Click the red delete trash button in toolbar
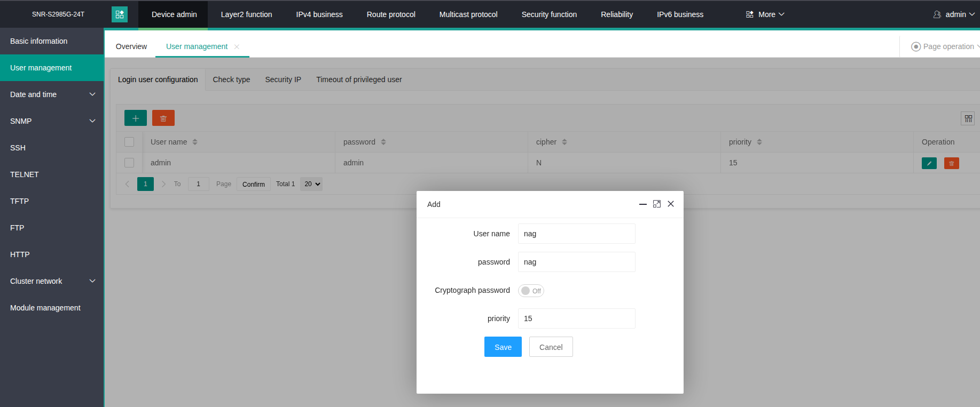 coord(163,118)
